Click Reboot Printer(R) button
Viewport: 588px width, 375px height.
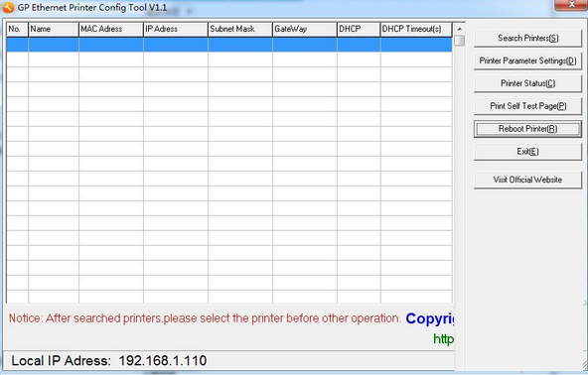pos(527,129)
